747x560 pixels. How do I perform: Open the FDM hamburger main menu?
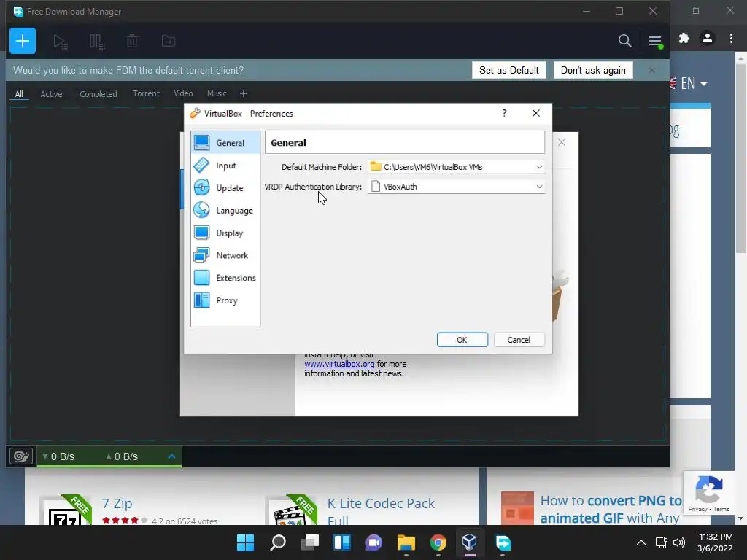655,42
